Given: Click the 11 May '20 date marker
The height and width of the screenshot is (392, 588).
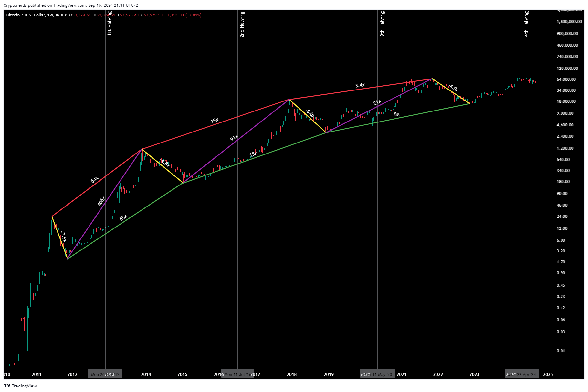Looking at the screenshot, I should pyautogui.click(x=378, y=375).
